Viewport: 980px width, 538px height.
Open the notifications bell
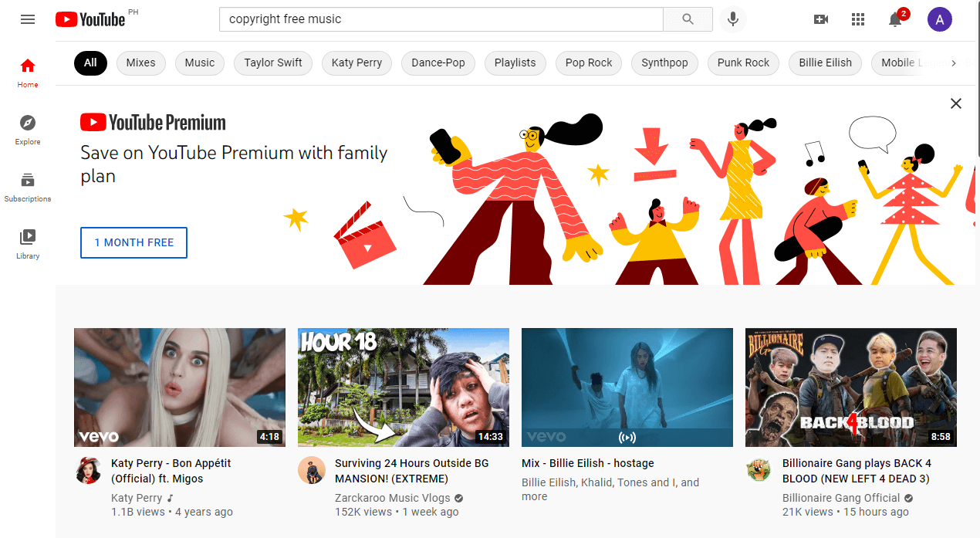(x=896, y=19)
